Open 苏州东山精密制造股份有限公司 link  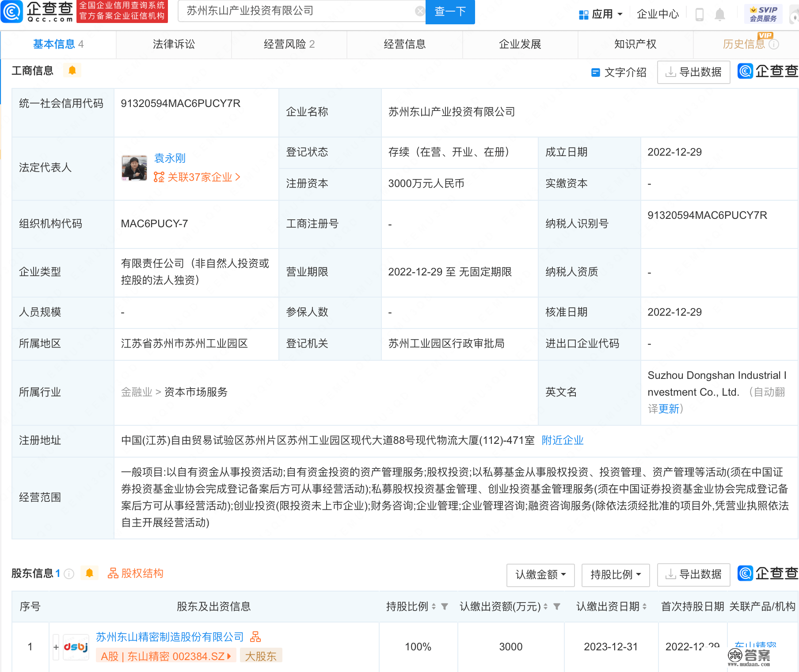[x=170, y=637]
